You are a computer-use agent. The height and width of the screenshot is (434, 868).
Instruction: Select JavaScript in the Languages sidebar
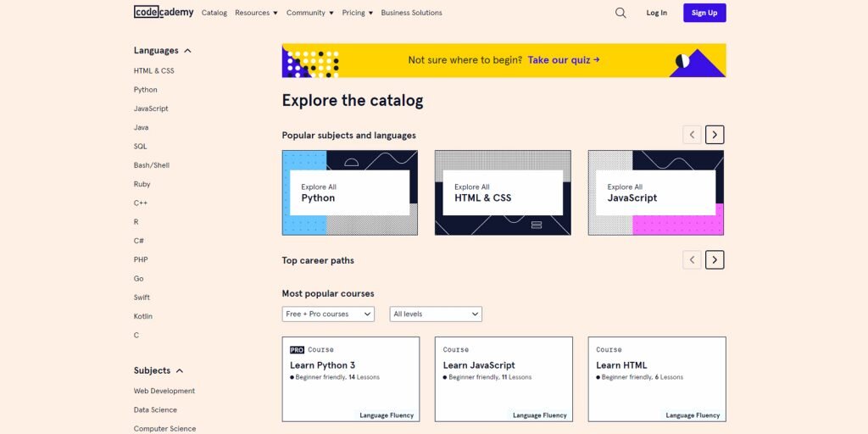[x=151, y=108]
